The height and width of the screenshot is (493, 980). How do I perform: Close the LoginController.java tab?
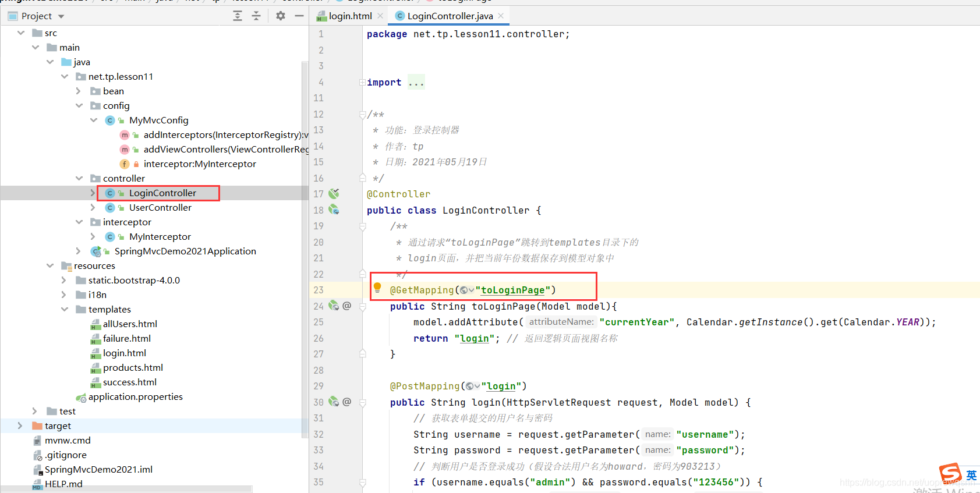501,16
